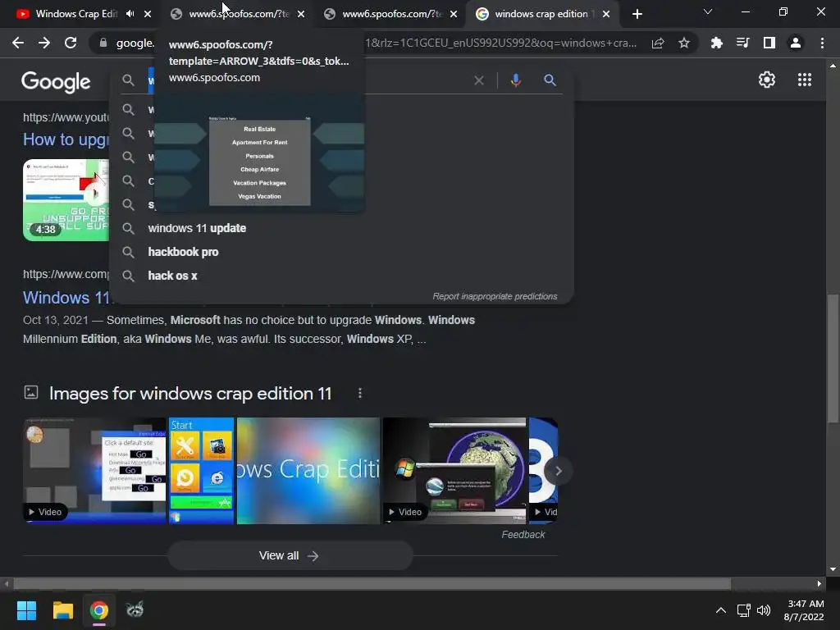The height and width of the screenshot is (630, 840).
Task: Toggle the Chrome side panel
Action: coord(769,43)
